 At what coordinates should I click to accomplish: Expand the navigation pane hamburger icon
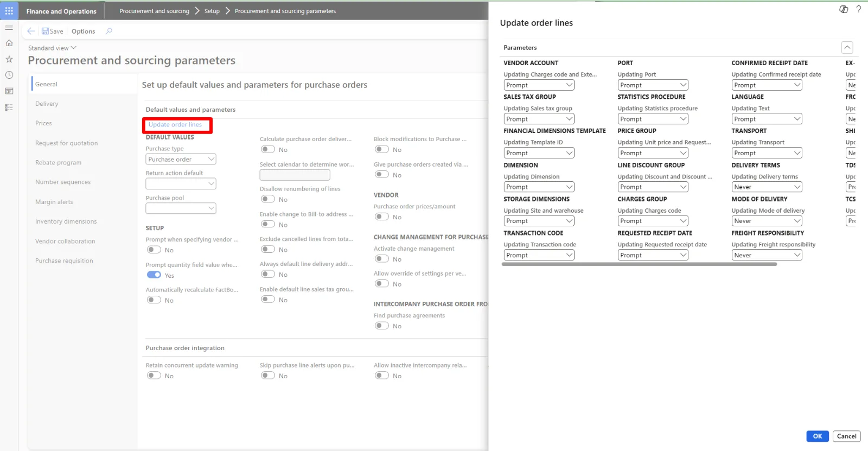click(9, 28)
